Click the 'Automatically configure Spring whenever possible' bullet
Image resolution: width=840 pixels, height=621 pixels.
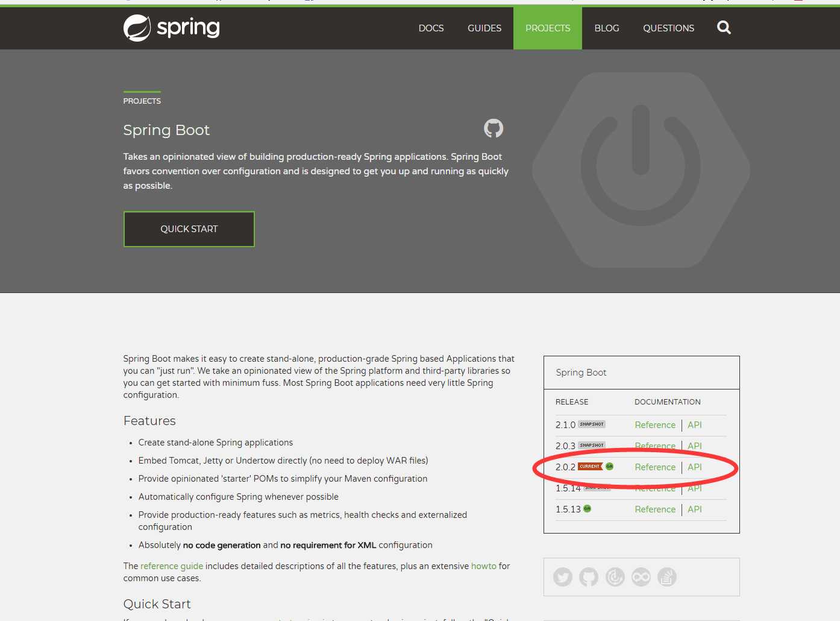[239, 497]
